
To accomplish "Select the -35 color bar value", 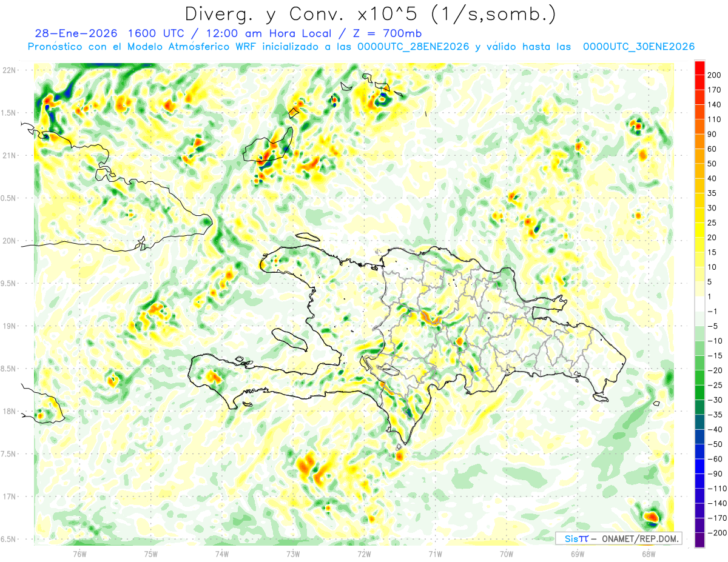I will (715, 415).
